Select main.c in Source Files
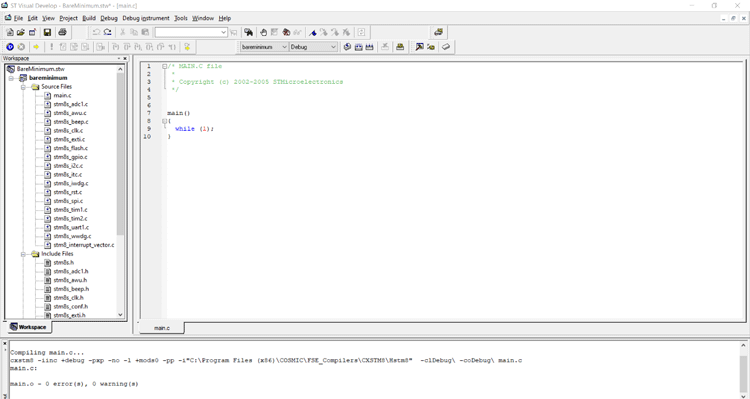Screen dimensions: 750x399 pyautogui.click(x=62, y=95)
